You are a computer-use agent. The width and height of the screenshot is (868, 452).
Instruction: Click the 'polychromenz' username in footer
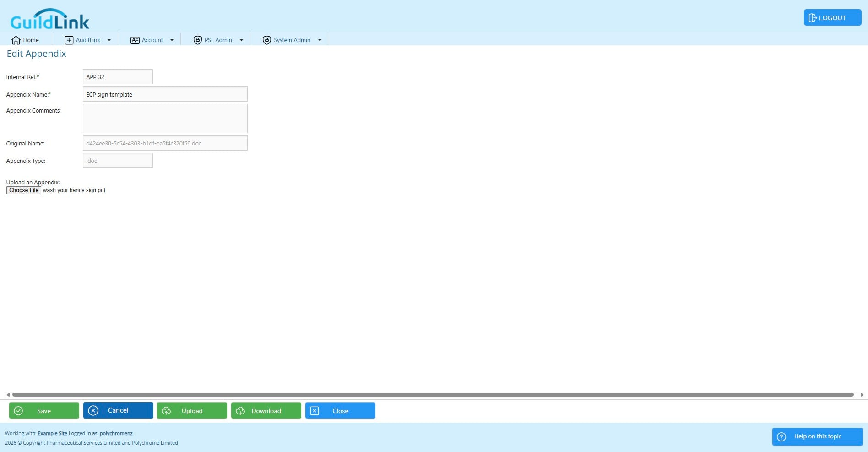[x=116, y=433]
